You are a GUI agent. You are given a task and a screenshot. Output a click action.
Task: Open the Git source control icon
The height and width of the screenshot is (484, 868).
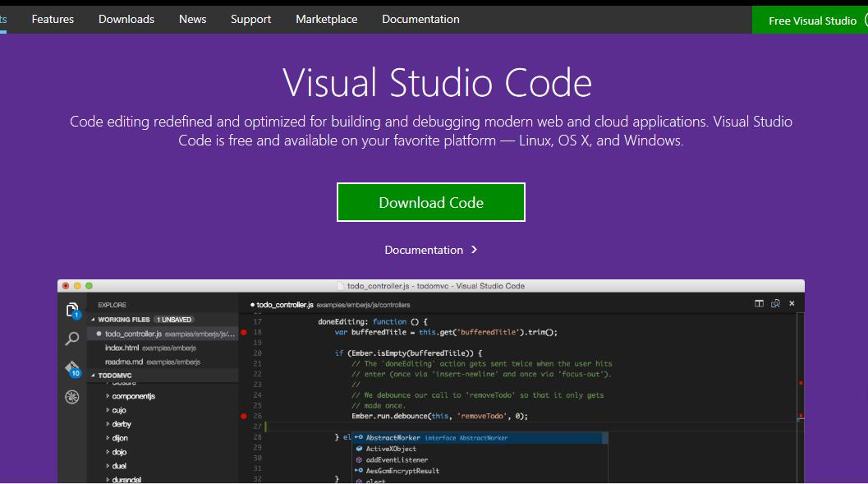pos(72,368)
